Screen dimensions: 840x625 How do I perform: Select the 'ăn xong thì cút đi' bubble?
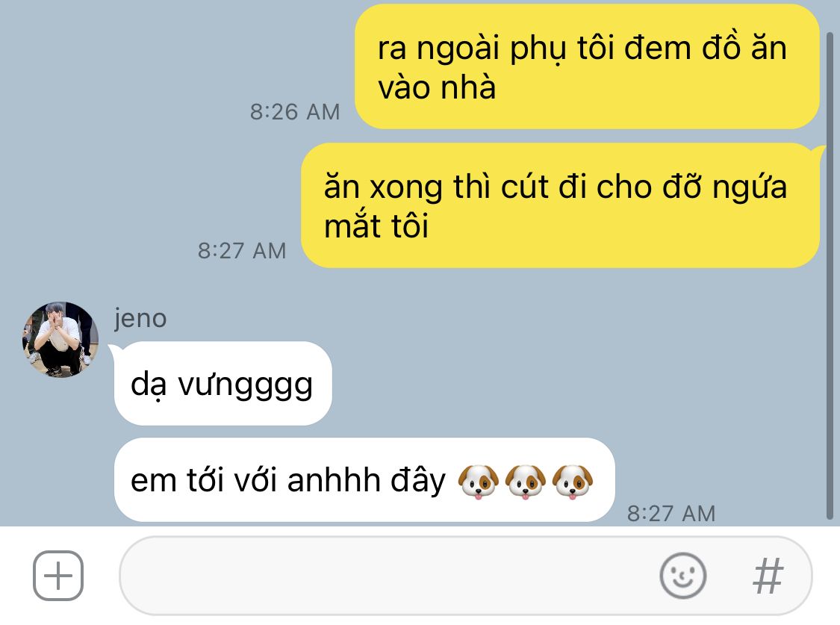(560, 205)
